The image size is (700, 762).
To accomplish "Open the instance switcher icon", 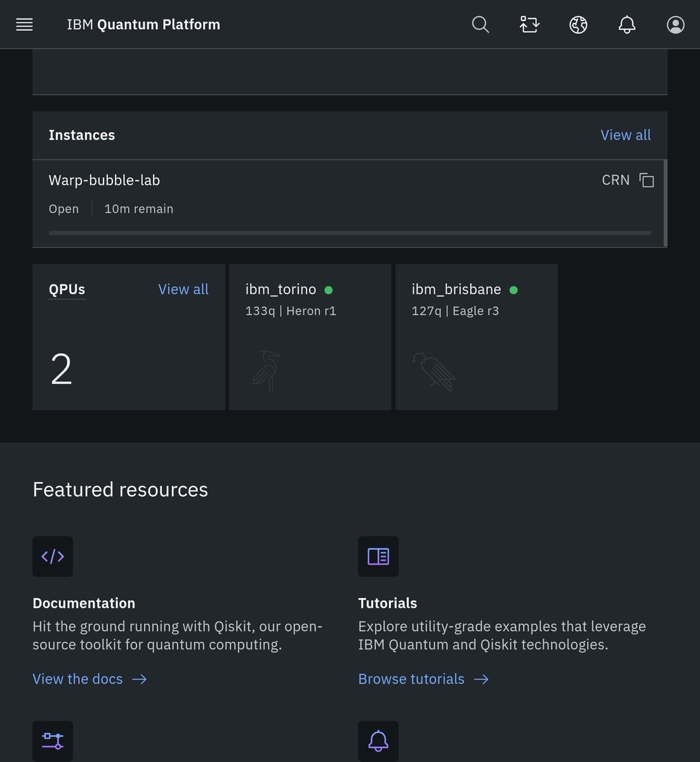I will tap(529, 25).
